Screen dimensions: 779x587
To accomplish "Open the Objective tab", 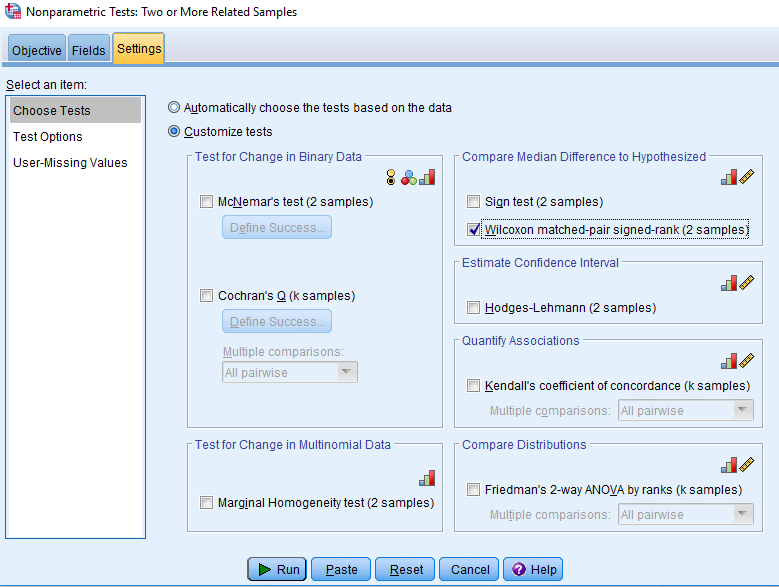I will click(x=37, y=50).
